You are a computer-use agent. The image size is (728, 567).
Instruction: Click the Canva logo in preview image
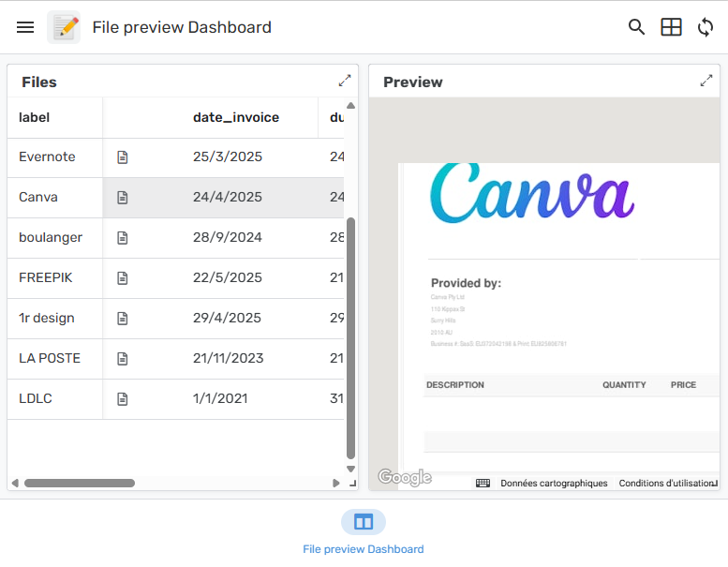coord(532,193)
